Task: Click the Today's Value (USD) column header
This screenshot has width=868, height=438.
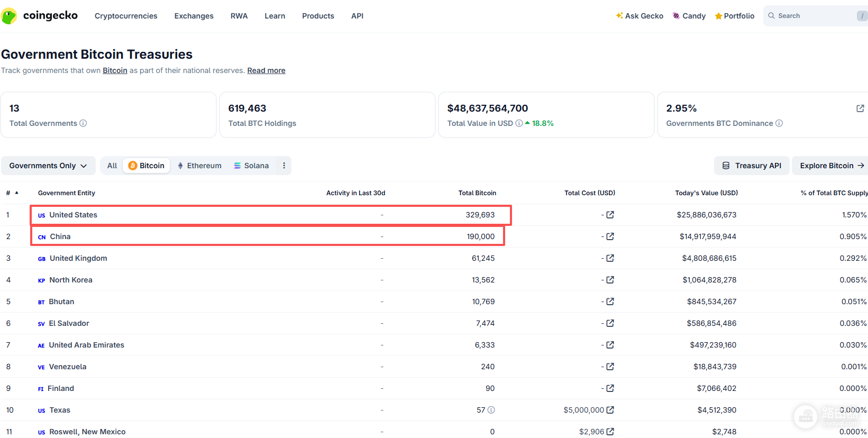Action: point(707,193)
